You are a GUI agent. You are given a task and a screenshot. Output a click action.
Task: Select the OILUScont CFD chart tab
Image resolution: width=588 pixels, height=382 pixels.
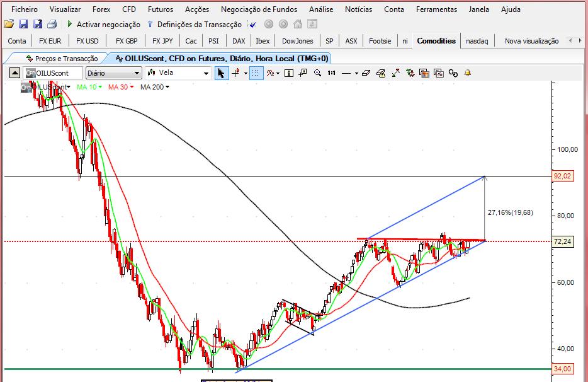click(x=222, y=59)
